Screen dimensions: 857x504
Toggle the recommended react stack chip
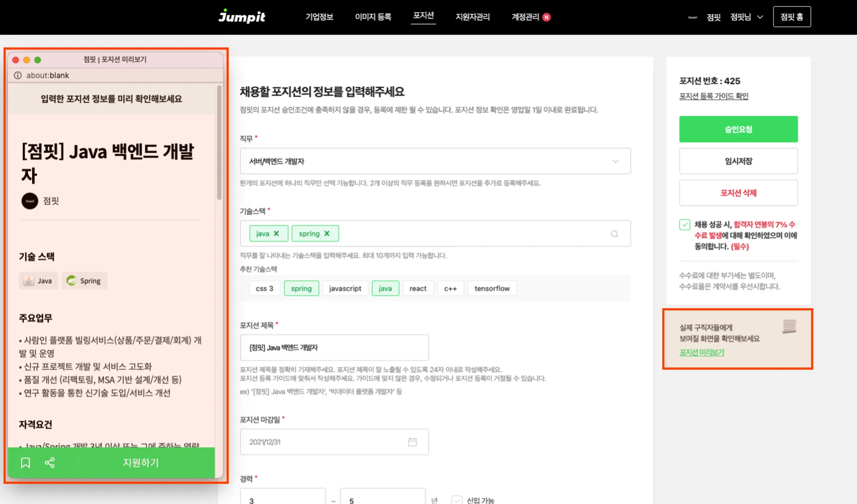417,289
